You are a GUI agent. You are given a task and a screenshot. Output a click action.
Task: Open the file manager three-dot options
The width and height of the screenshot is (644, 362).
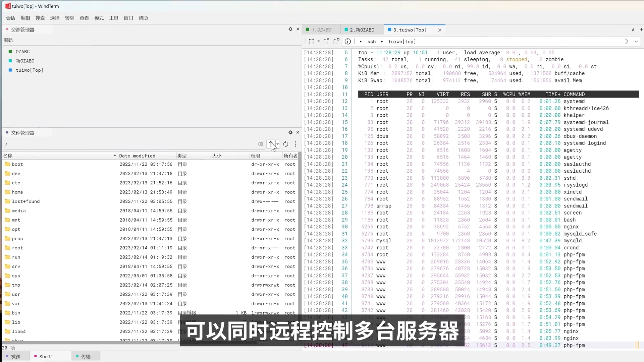pos(296,144)
